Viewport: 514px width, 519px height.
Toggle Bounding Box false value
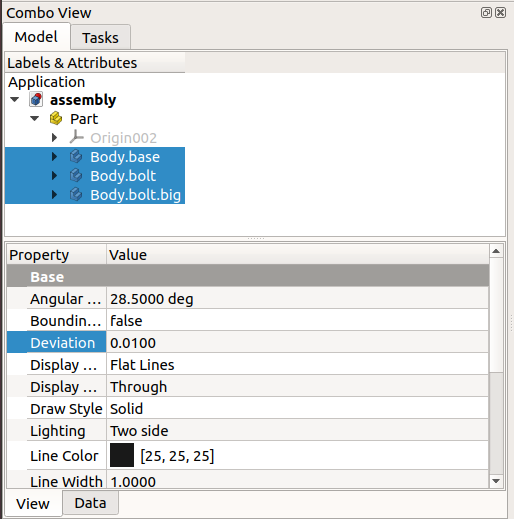click(297, 321)
